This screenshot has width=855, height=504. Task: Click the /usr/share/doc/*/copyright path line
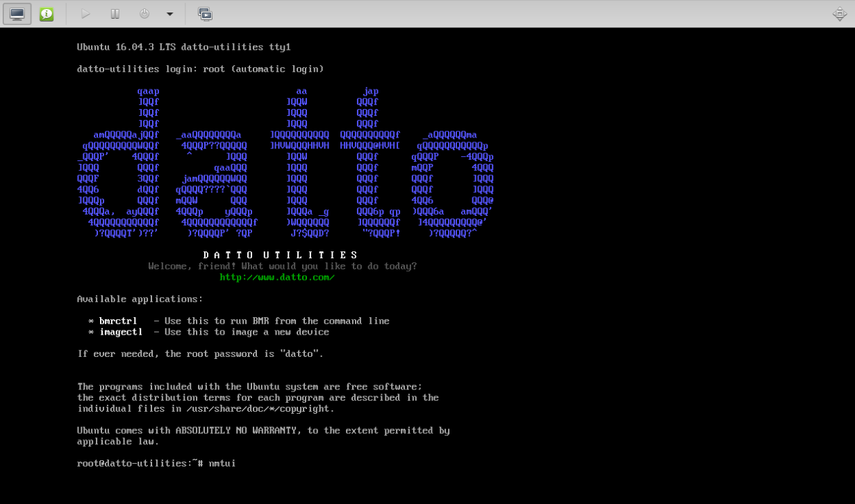point(206,409)
